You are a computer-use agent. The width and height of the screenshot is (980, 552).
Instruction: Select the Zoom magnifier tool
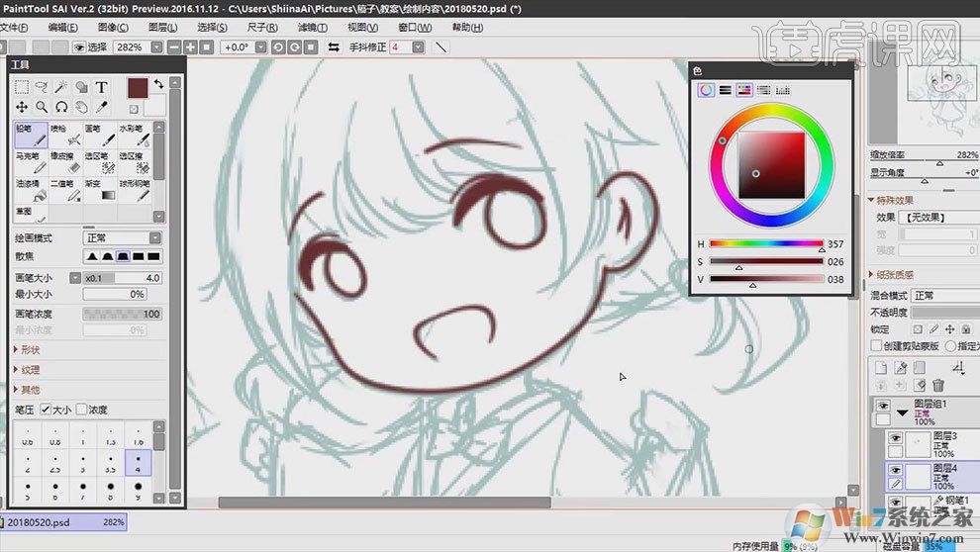42,107
